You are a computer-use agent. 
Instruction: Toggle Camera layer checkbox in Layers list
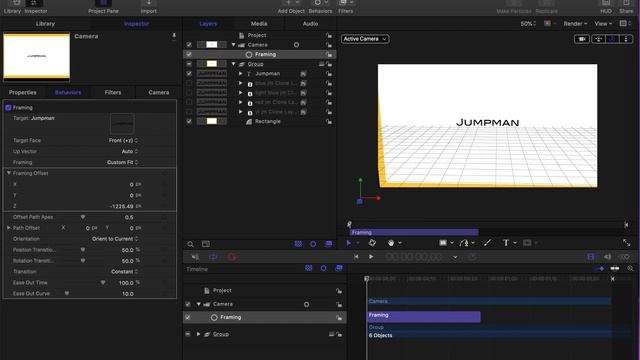coord(189,45)
